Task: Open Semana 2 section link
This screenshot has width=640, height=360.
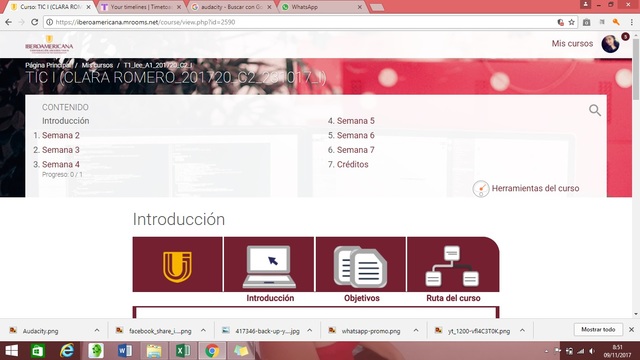Action: tap(61, 136)
